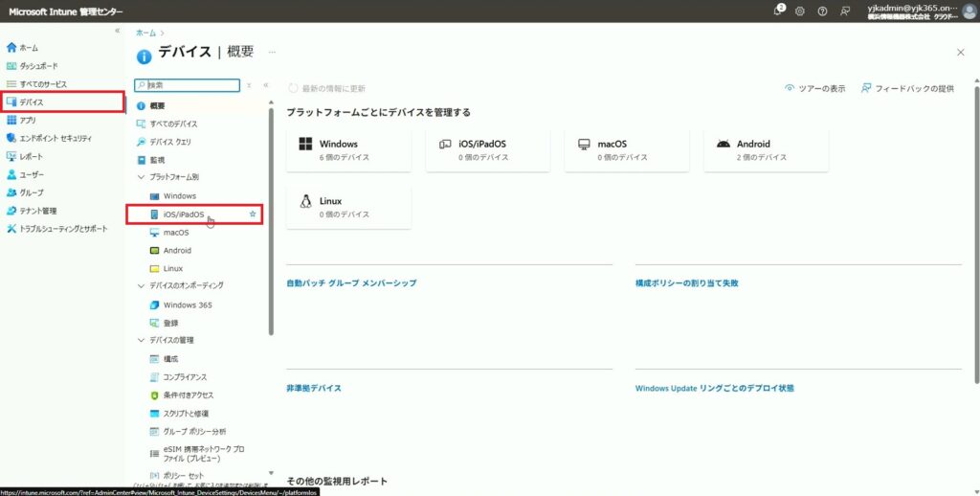Open the settings gear icon
The width and height of the screenshot is (980, 496).
[x=799, y=11]
